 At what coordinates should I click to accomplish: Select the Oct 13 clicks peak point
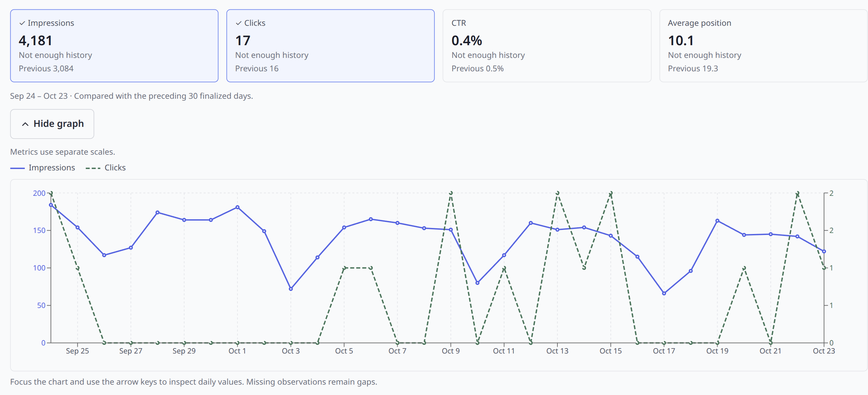(x=557, y=193)
